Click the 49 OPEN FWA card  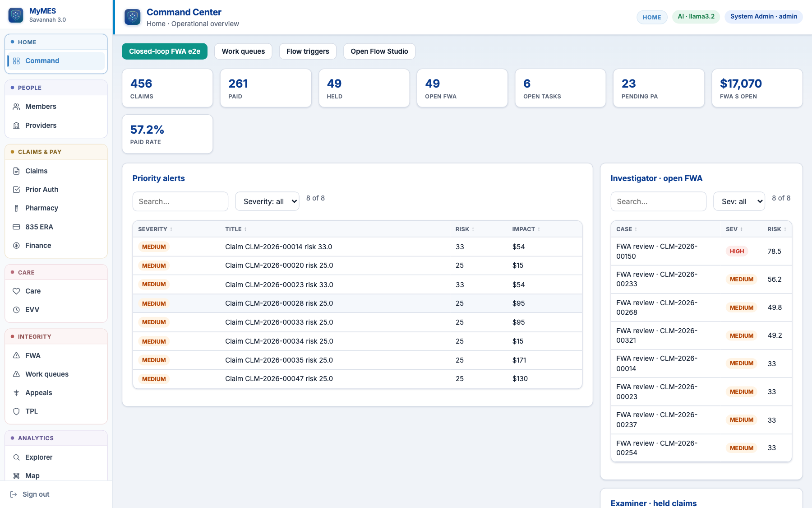[462, 88]
